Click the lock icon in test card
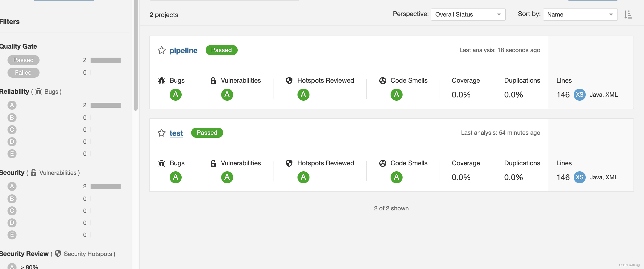This screenshot has height=269, width=644. tap(213, 163)
